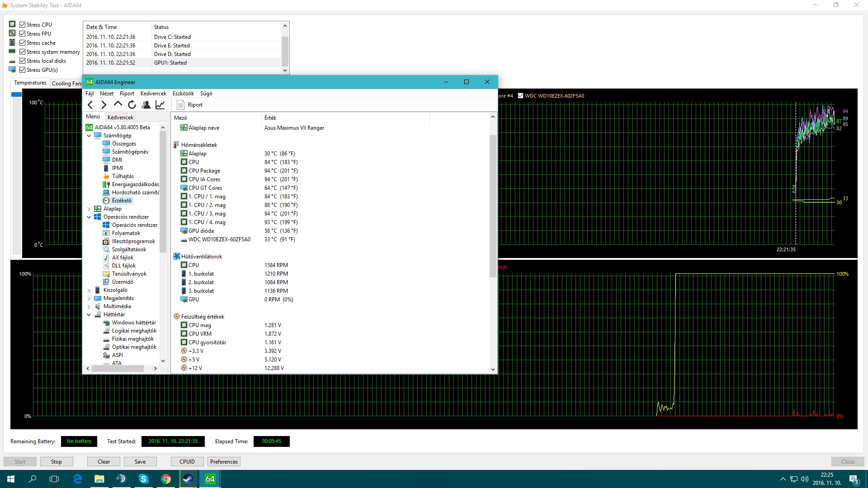The width and height of the screenshot is (868, 488).
Task: Open the graph chart icon in AIDA64 toolbar
Action: (160, 105)
